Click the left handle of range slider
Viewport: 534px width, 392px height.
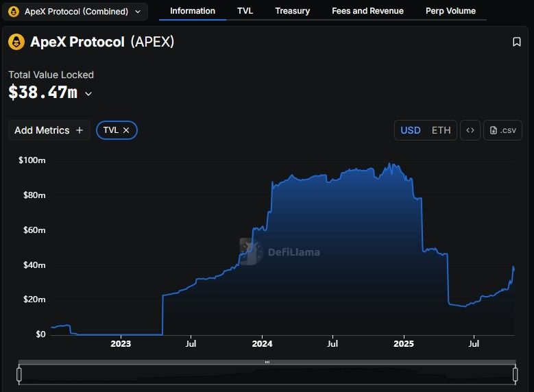coord(19,374)
